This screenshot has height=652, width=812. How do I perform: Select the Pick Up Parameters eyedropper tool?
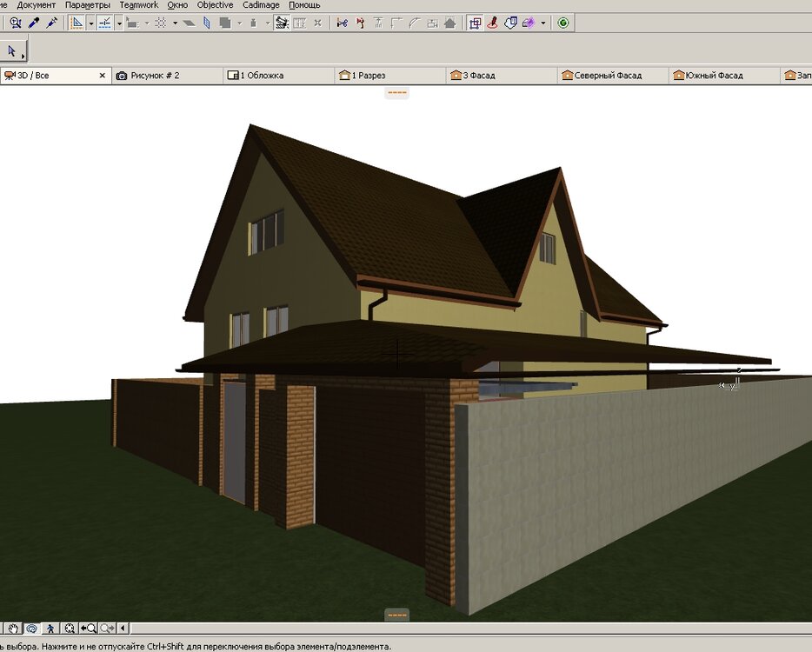[x=33, y=23]
